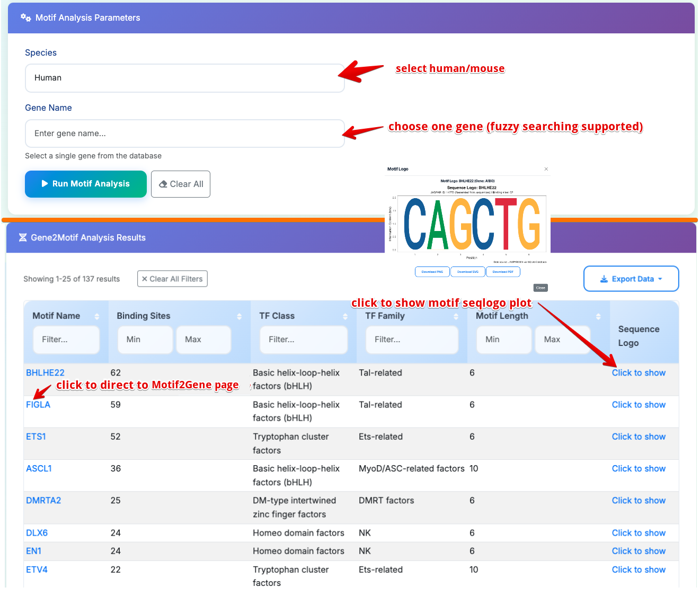The image size is (700, 605).
Task: Click the Motif Name filter box
Action: [x=66, y=340]
